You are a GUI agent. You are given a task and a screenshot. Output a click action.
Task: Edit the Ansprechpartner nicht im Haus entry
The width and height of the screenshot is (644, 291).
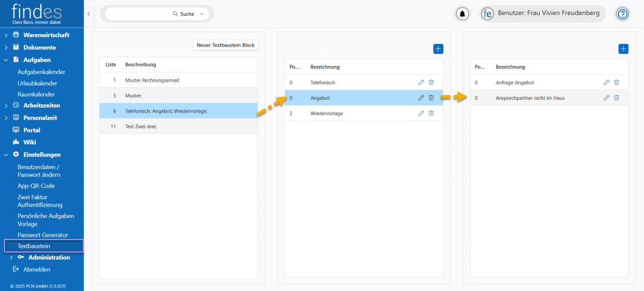(x=606, y=98)
